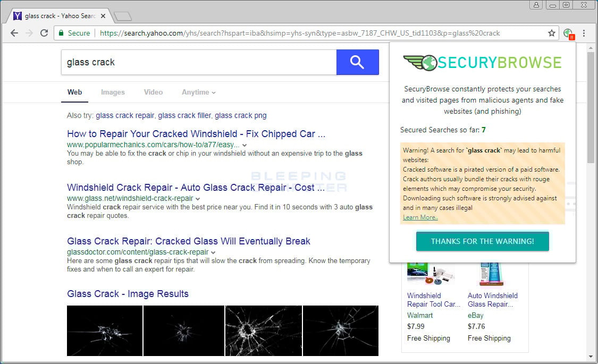Open 'Glass Crack Repair: Cracked Glass' result
Image resolution: width=598 pixels, height=364 pixels.
(189, 241)
